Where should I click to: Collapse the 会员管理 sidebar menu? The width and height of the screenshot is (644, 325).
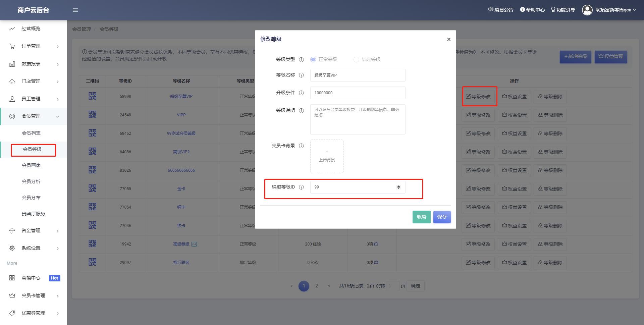(34, 116)
